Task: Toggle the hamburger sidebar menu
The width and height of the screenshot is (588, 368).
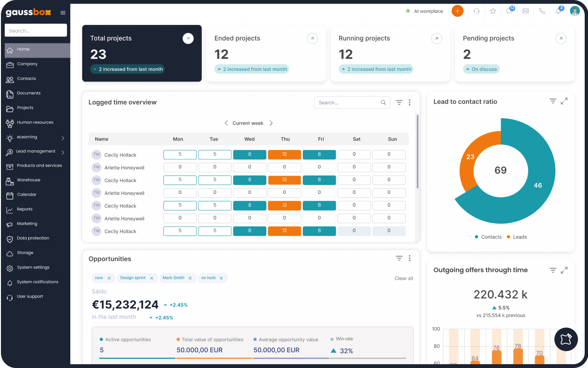Action: (x=63, y=13)
